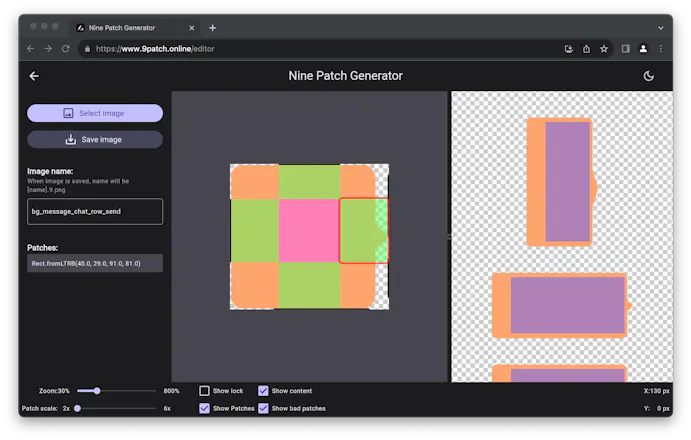This screenshot has width=691, height=440.
Task: Open the browser share icon
Action: (586, 49)
